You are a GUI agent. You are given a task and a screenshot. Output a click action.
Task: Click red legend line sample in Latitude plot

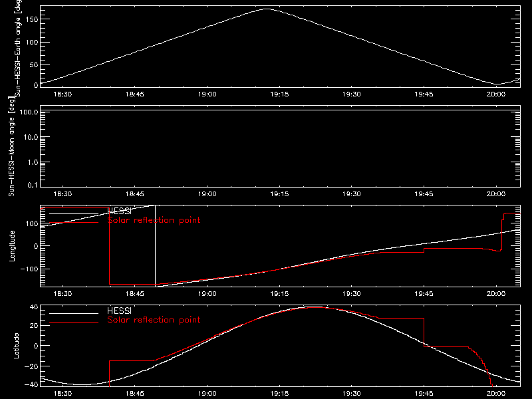[x=74, y=323]
